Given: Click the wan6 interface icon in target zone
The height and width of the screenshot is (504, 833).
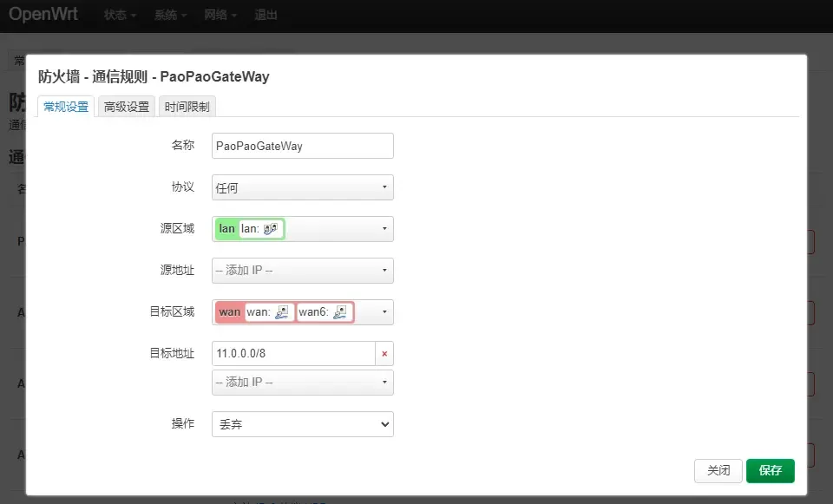Looking at the screenshot, I should coord(340,312).
